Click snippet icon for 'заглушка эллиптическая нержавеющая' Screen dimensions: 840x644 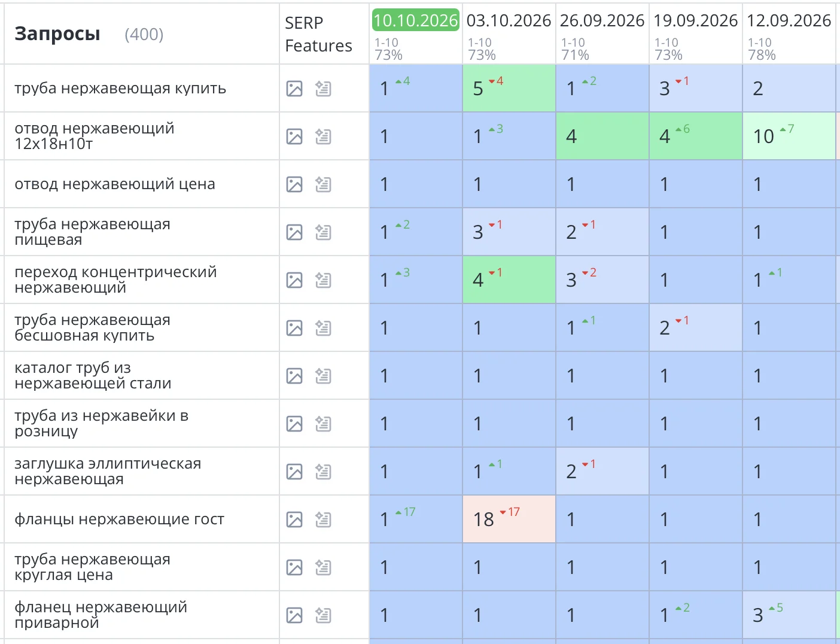(323, 472)
